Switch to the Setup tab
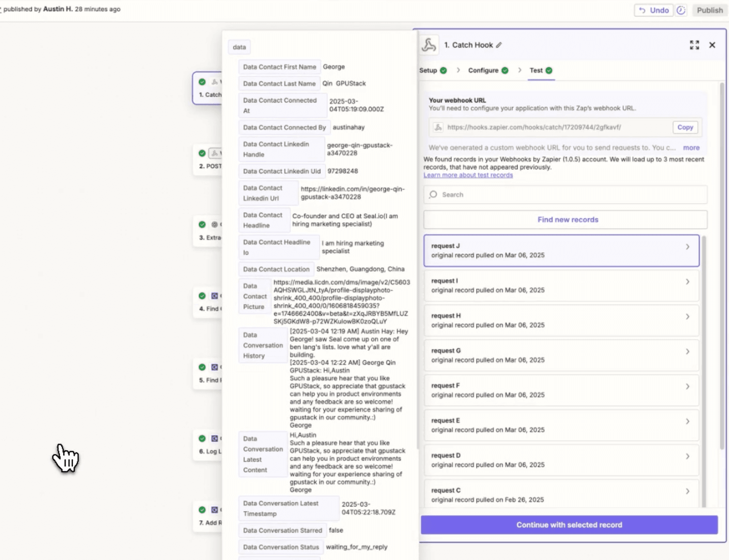 pos(428,70)
